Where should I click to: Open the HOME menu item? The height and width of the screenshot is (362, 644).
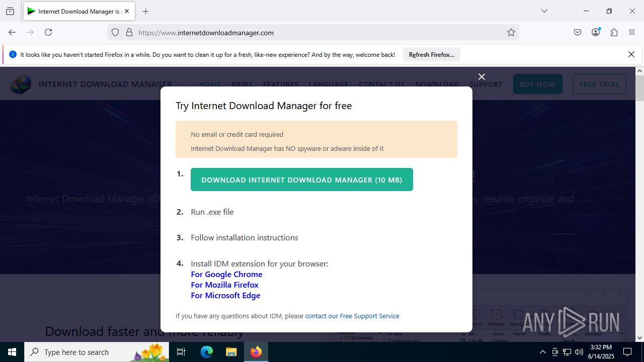[210, 84]
